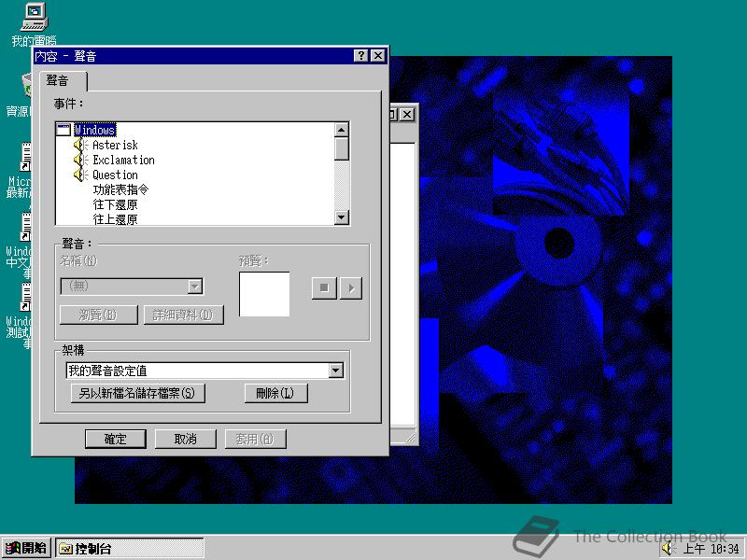Image resolution: width=747 pixels, height=560 pixels.
Task: Click the 控制台 taskbar button
Action: tap(130, 548)
